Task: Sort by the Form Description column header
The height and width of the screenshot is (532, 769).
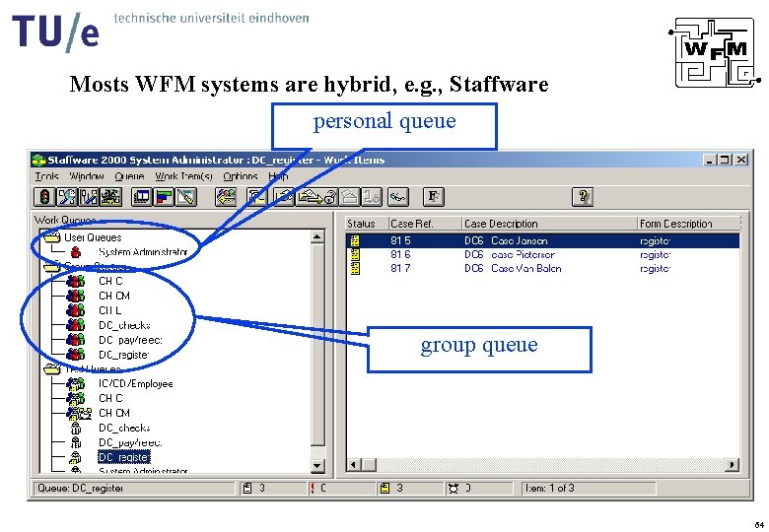Action: click(688, 224)
